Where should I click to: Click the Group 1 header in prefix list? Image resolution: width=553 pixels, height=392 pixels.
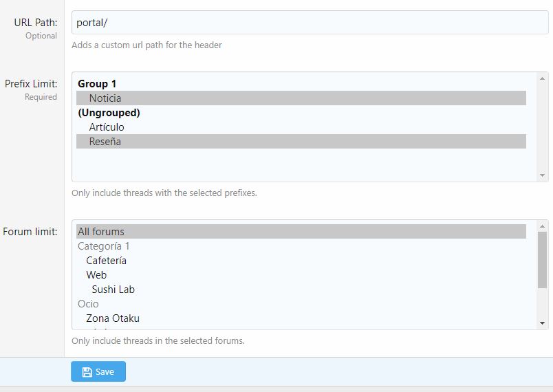[97, 84]
